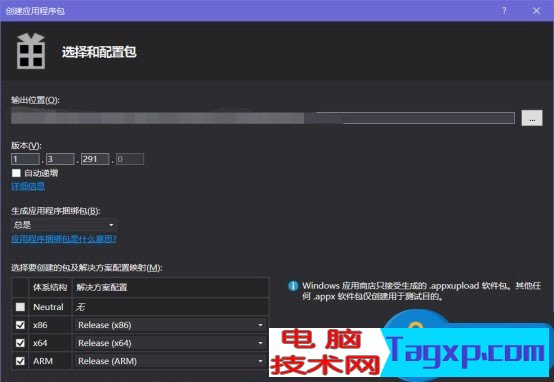Click the browse ... button for output location
This screenshot has width=554, height=382.
(532, 118)
